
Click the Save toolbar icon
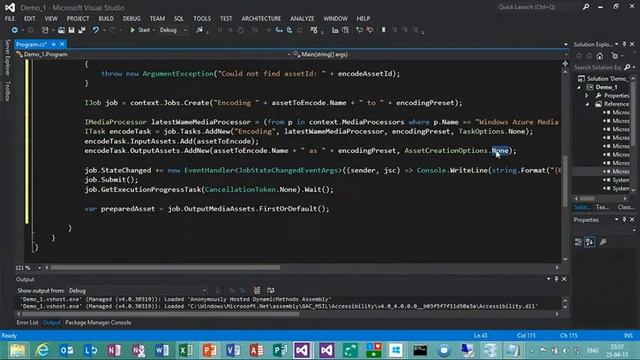point(71,30)
